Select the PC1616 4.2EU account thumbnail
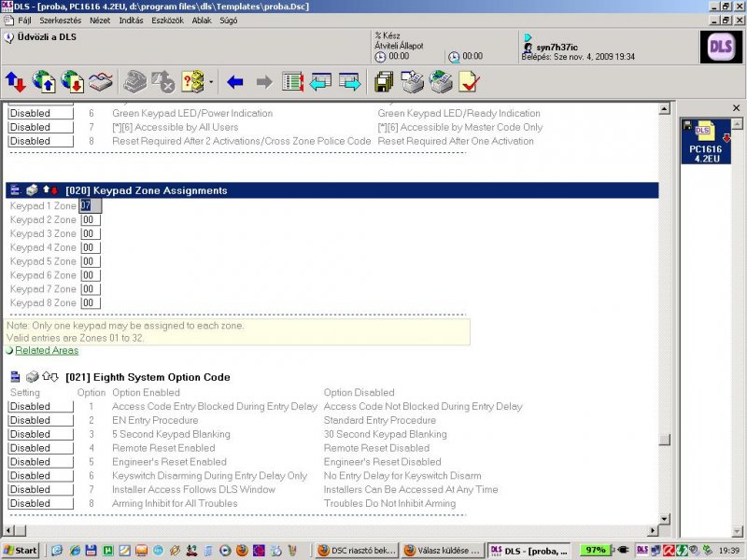 [706, 142]
